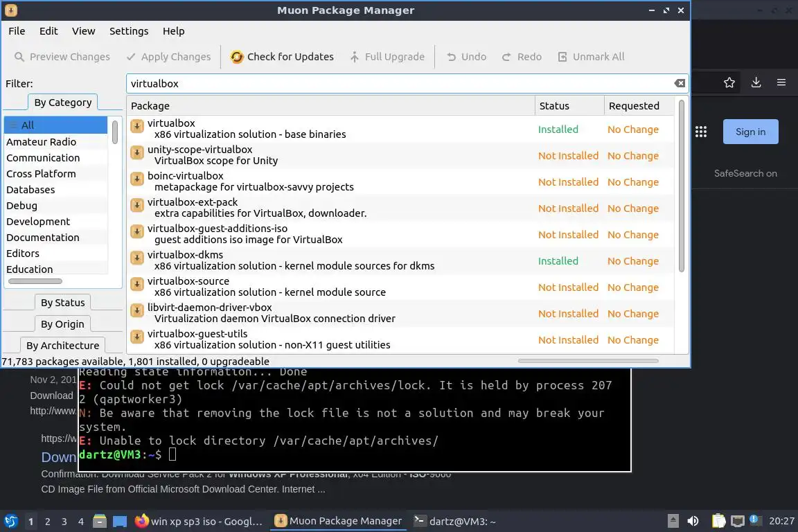Screen dimensions: 798x532
Task: Click the taskbar show desktop icon
Action: (x=120, y=522)
